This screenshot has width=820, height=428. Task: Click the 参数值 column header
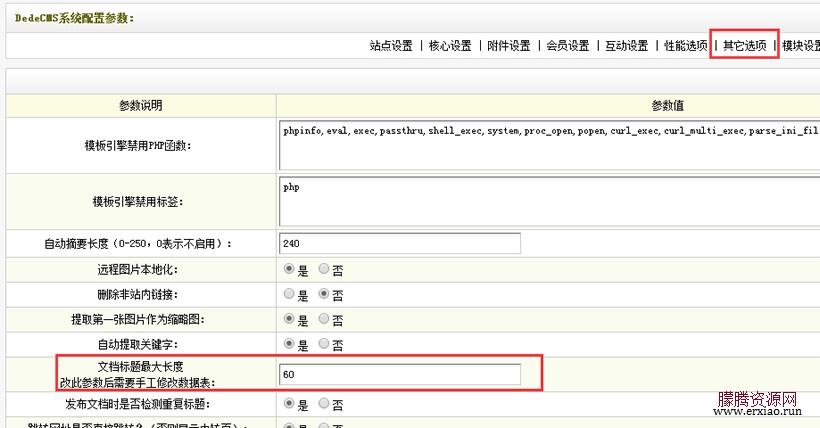pyautogui.click(x=667, y=106)
